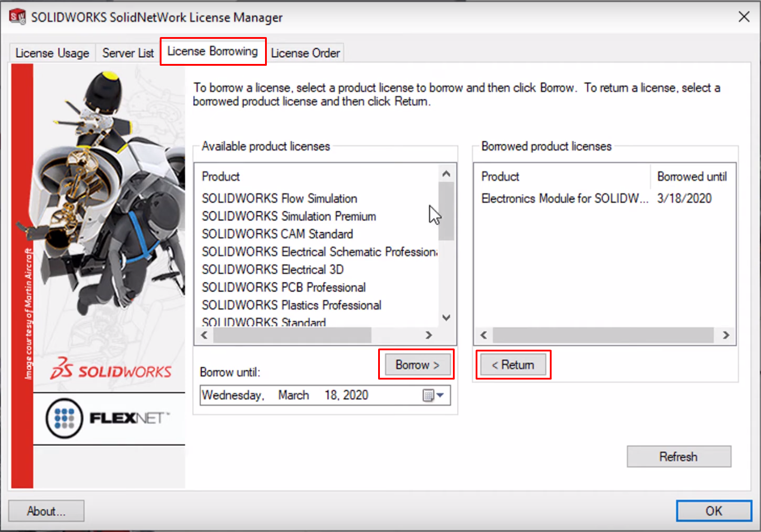Select SOLIDWORKS PCB Professional license

click(x=284, y=288)
